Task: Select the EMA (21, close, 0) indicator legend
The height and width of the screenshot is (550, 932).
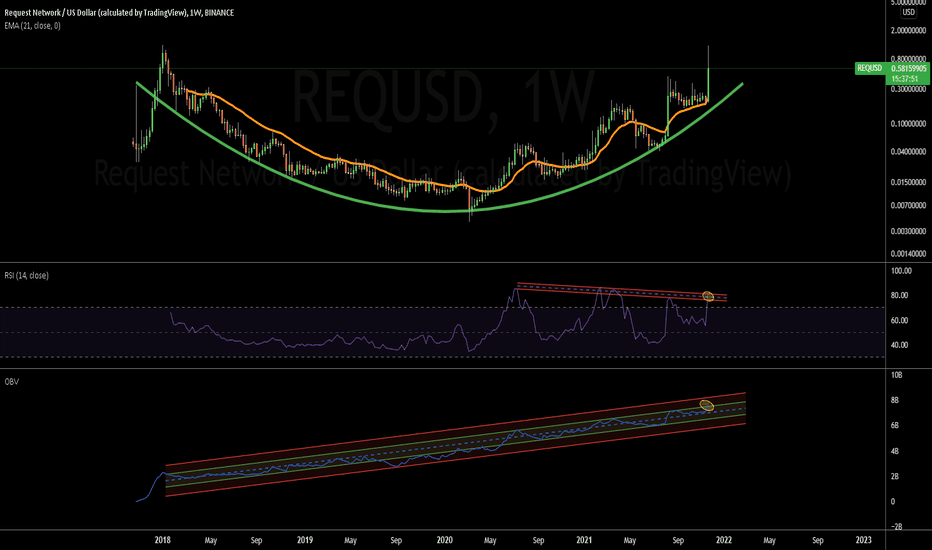Action: click(32, 26)
